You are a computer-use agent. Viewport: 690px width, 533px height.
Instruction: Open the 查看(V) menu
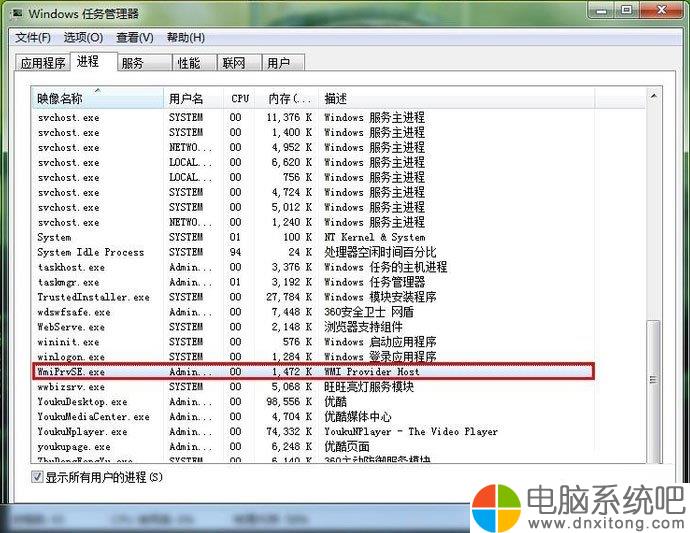pos(135,37)
